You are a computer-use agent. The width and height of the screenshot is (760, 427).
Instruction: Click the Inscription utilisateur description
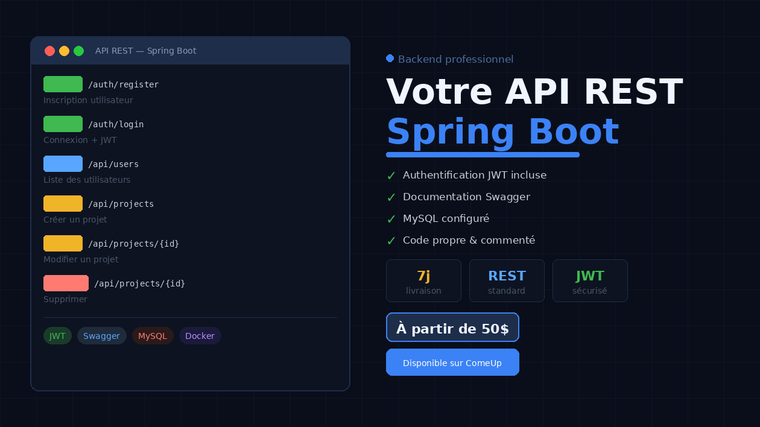coord(88,100)
